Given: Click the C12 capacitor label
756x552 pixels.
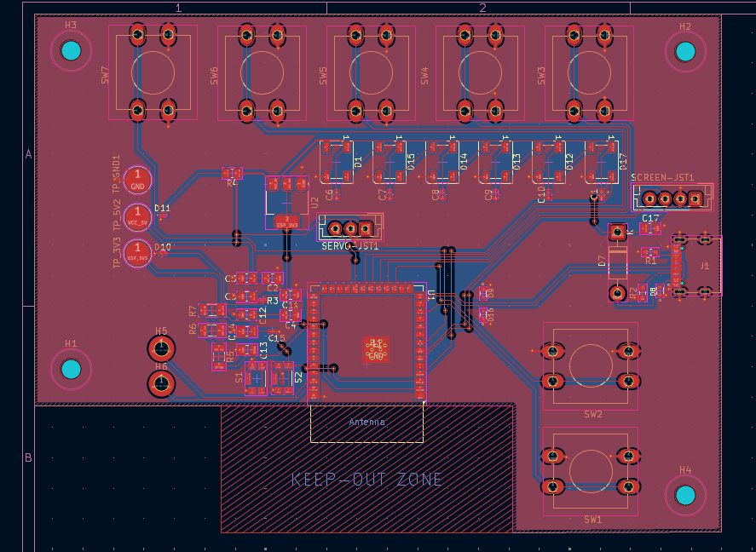Looking at the screenshot, I should (x=263, y=315).
